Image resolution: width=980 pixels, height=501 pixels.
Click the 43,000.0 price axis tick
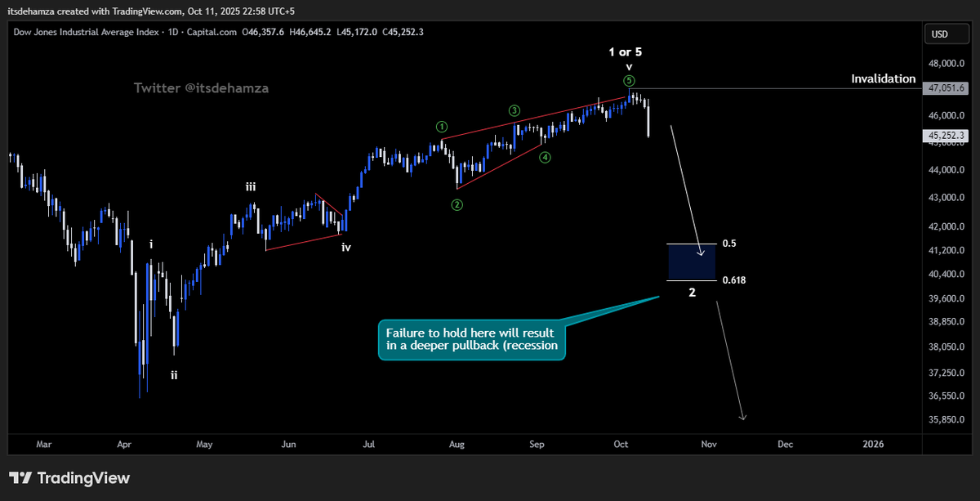pyautogui.click(x=948, y=198)
